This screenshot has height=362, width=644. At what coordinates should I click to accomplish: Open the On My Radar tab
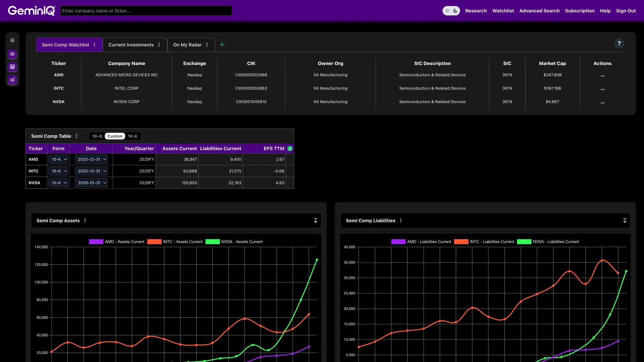tap(187, 45)
